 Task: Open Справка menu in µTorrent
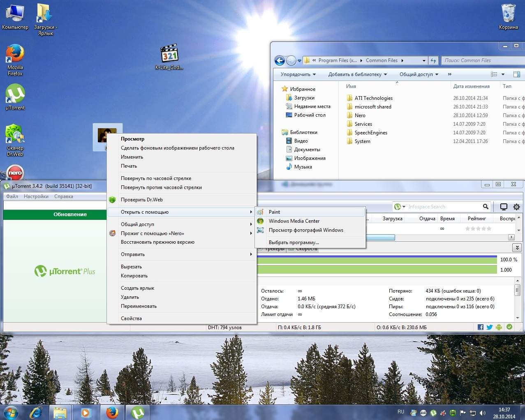(64, 196)
